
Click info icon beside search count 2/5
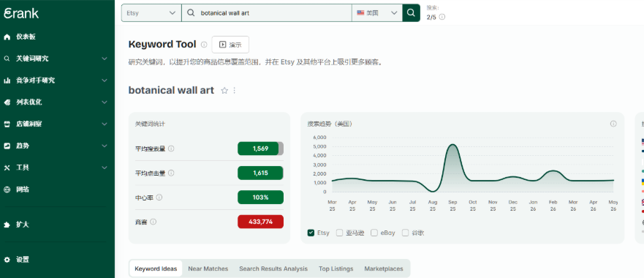pos(442,18)
